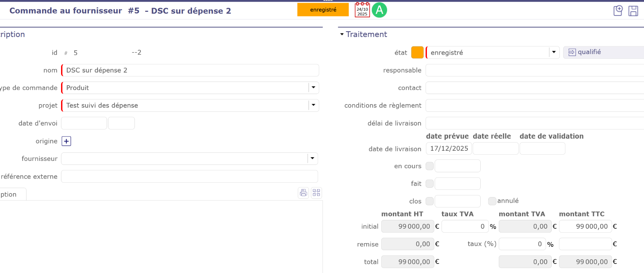Image resolution: width=644 pixels, height=273 pixels.
Task: Click the arrow icon on qualifié button
Action: click(x=572, y=52)
